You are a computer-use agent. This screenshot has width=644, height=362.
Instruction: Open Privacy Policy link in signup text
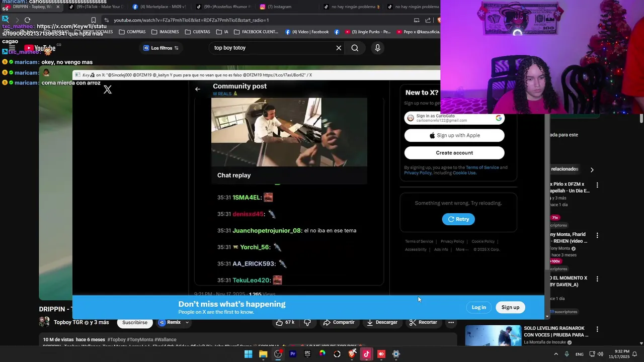click(418, 173)
